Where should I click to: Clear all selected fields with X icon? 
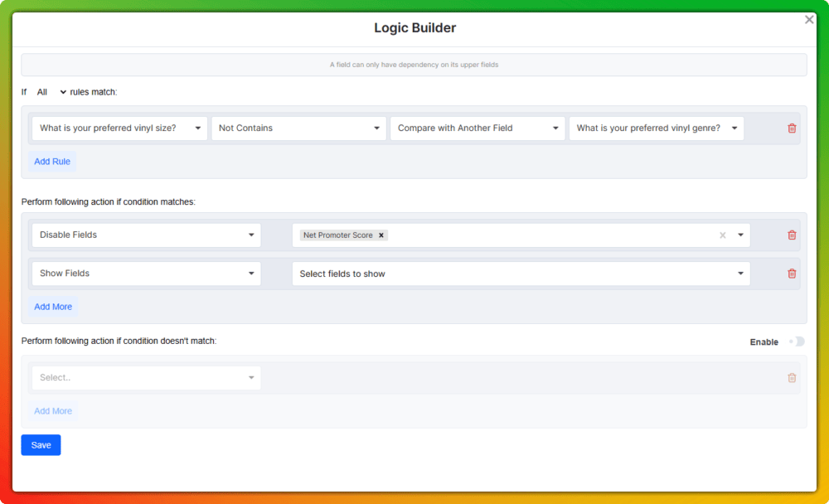(722, 235)
